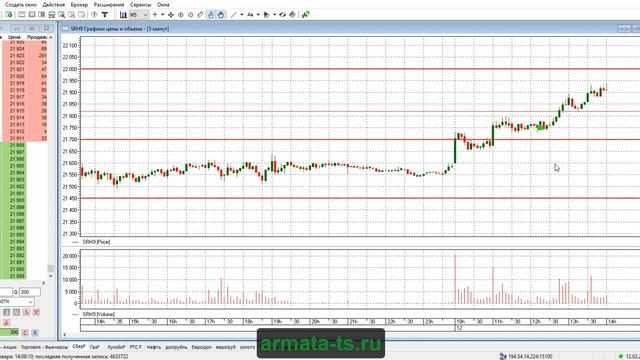Switch to the евро/руб tab
640x360 pixels.
click(226, 347)
